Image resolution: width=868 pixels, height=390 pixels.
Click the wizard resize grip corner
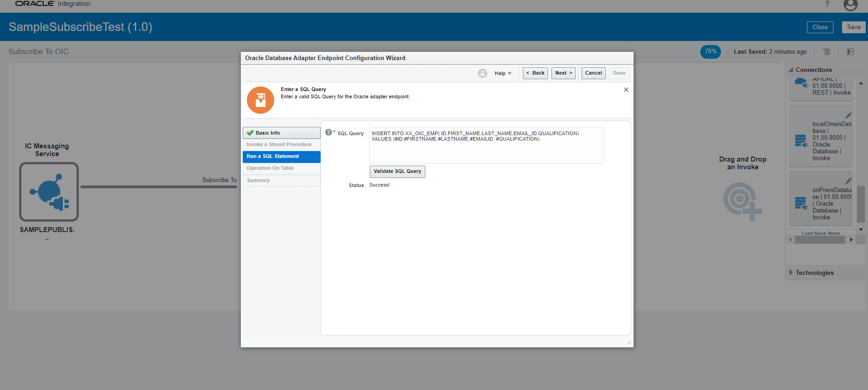click(628, 342)
